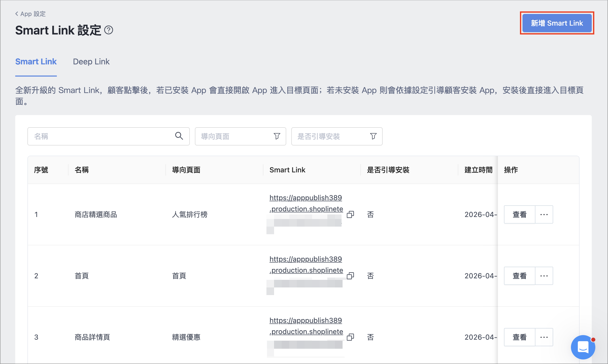Click the funnel icon in 導向頁面 filter
Image resolution: width=608 pixels, height=364 pixels.
point(277,136)
